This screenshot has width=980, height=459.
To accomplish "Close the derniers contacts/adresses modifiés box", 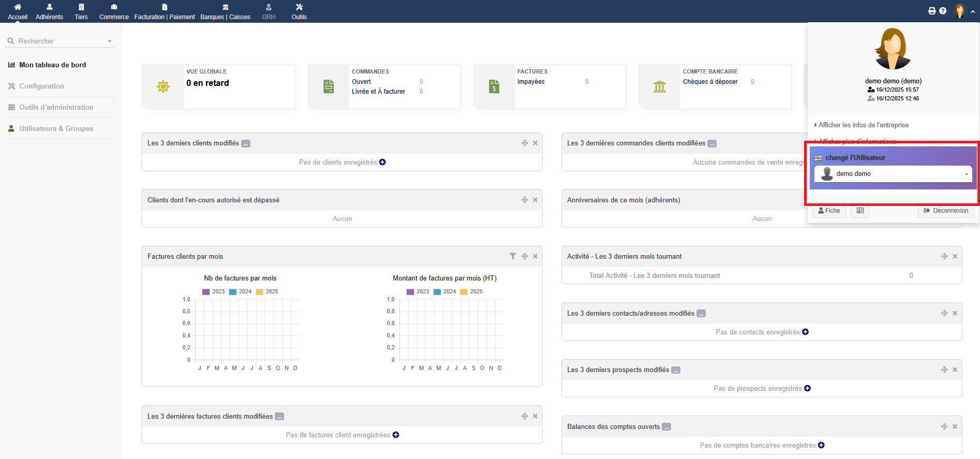I will [x=955, y=313].
